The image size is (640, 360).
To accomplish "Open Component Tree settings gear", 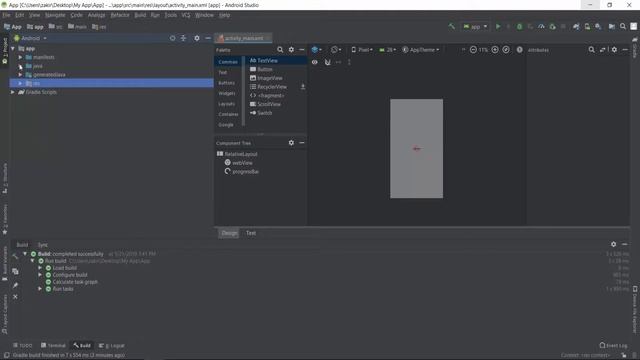I will point(291,143).
